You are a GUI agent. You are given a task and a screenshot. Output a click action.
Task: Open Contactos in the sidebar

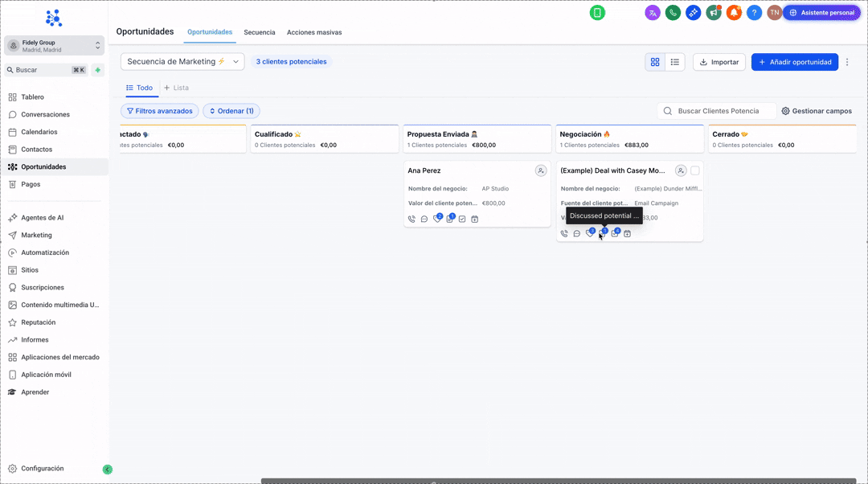click(x=36, y=150)
